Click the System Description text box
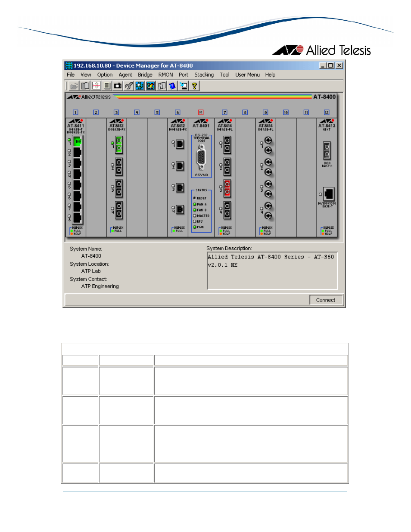The width and height of the screenshot is (411, 532). [x=272, y=271]
